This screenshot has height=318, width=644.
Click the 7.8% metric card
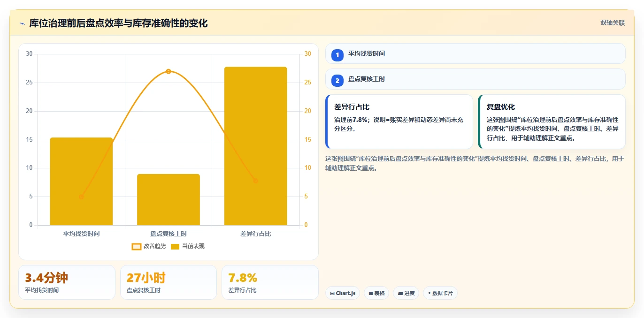tap(270, 282)
